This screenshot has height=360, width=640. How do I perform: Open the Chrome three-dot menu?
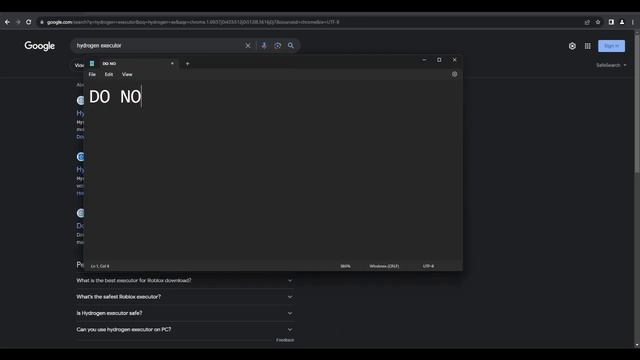coord(632,22)
